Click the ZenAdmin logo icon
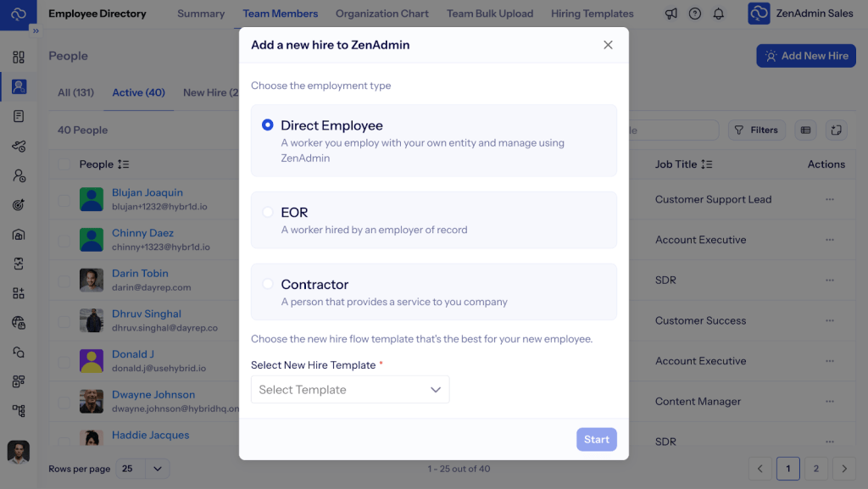 coord(19,14)
